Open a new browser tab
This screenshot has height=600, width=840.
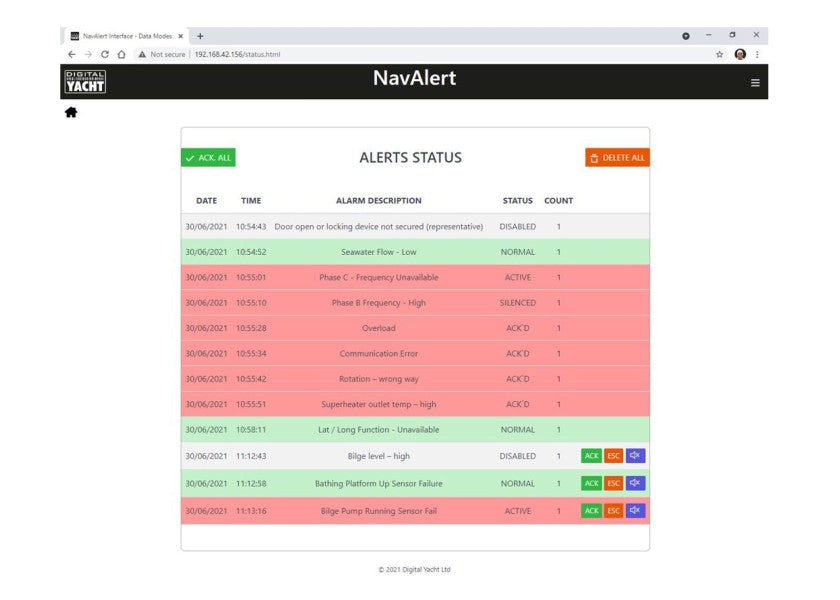[200, 36]
